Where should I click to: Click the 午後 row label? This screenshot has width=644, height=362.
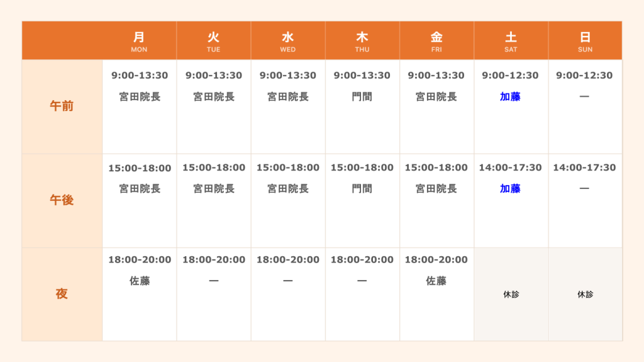coord(62,200)
